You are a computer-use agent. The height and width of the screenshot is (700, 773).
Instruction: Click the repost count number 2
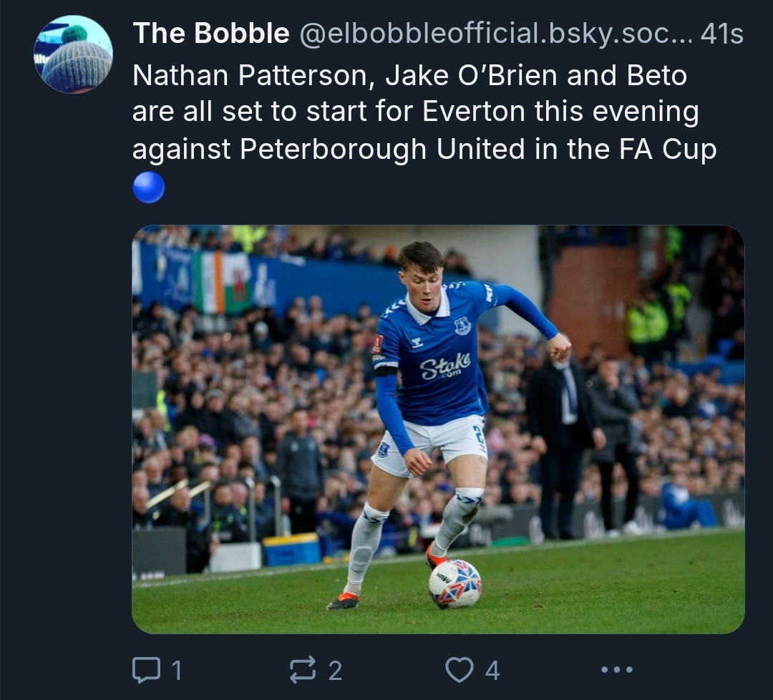pos(335,671)
